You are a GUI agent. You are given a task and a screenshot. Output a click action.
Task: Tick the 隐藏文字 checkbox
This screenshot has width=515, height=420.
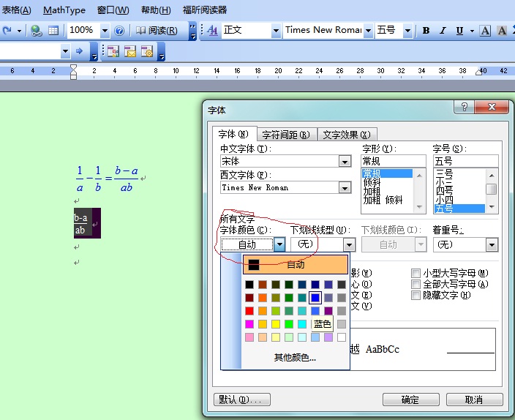pyautogui.click(x=416, y=295)
